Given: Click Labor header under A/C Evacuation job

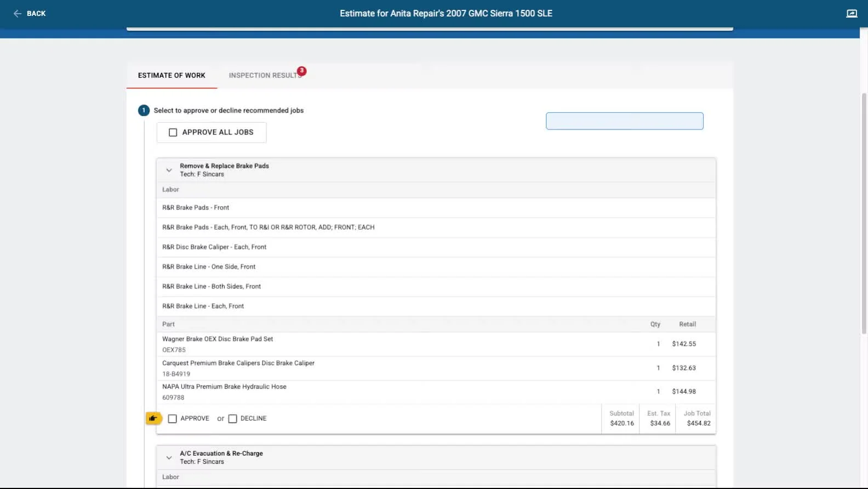Looking at the screenshot, I should (x=170, y=477).
